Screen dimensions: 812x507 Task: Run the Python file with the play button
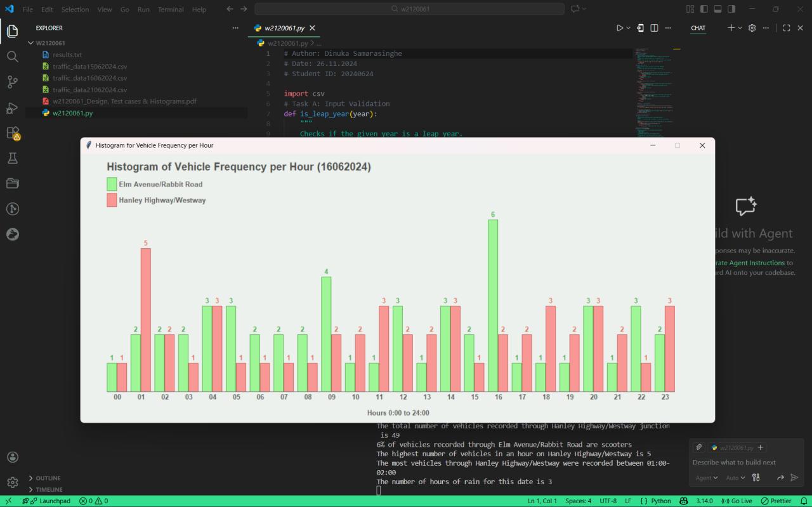coord(620,28)
